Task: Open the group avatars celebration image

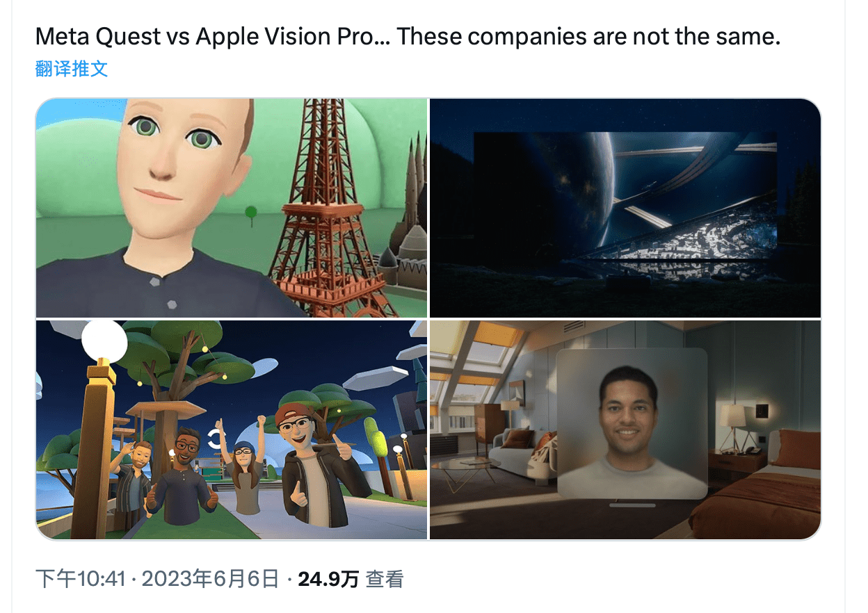Action: [x=232, y=430]
